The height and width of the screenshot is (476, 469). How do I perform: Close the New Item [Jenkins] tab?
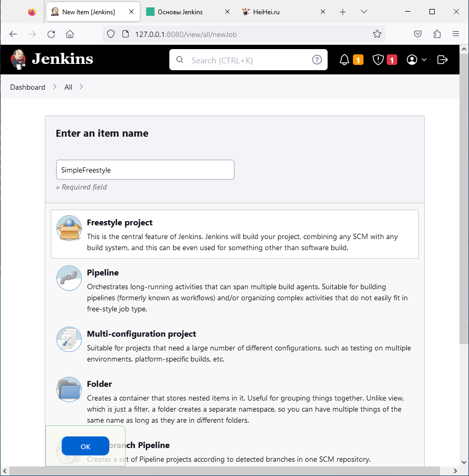click(x=131, y=12)
